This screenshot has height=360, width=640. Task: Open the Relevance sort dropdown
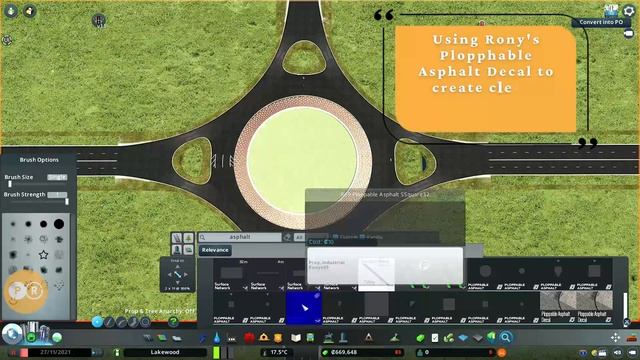[x=215, y=250]
